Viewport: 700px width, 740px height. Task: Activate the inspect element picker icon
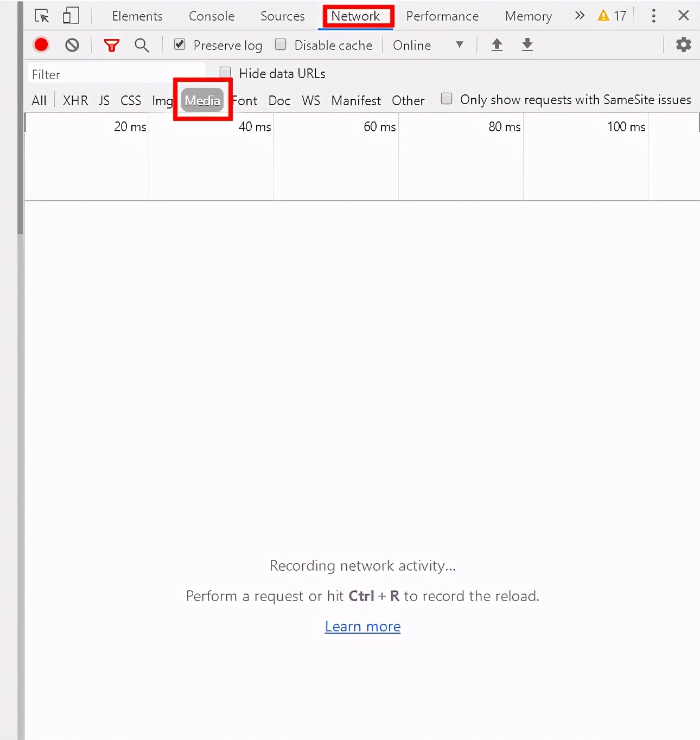tap(42, 16)
